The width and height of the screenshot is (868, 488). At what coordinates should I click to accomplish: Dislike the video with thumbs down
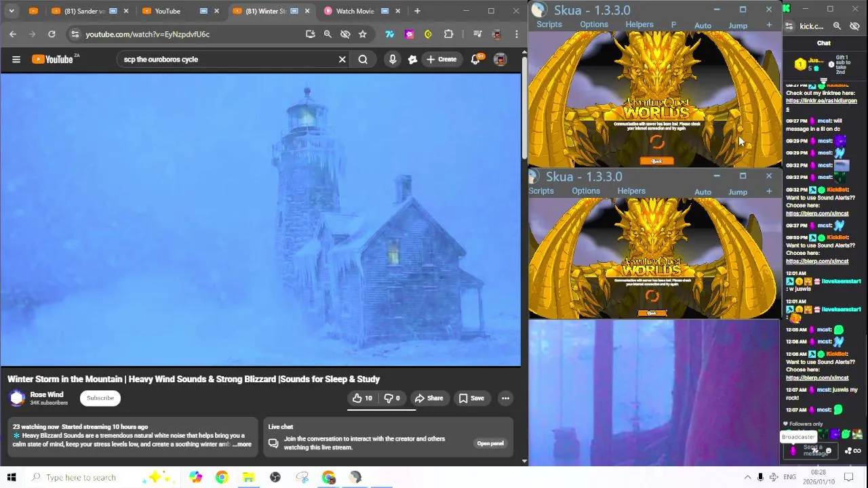392,399
